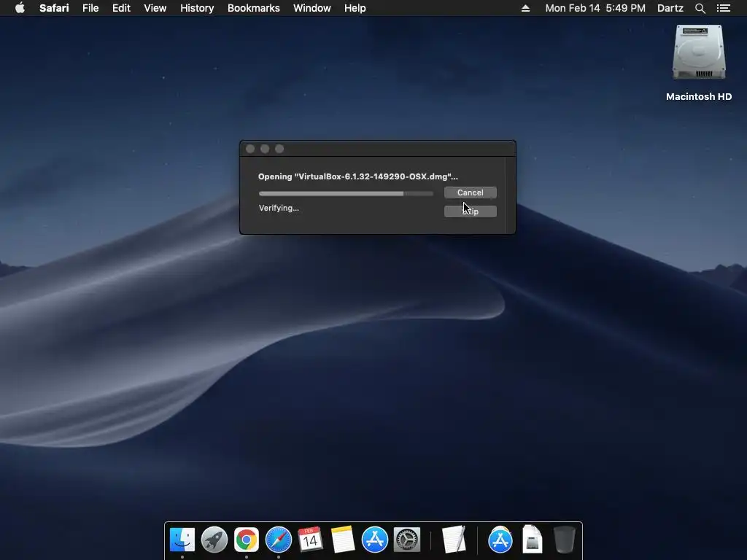The height and width of the screenshot is (560, 747).
Task: Zoom the opening dialog window
Action: click(279, 149)
